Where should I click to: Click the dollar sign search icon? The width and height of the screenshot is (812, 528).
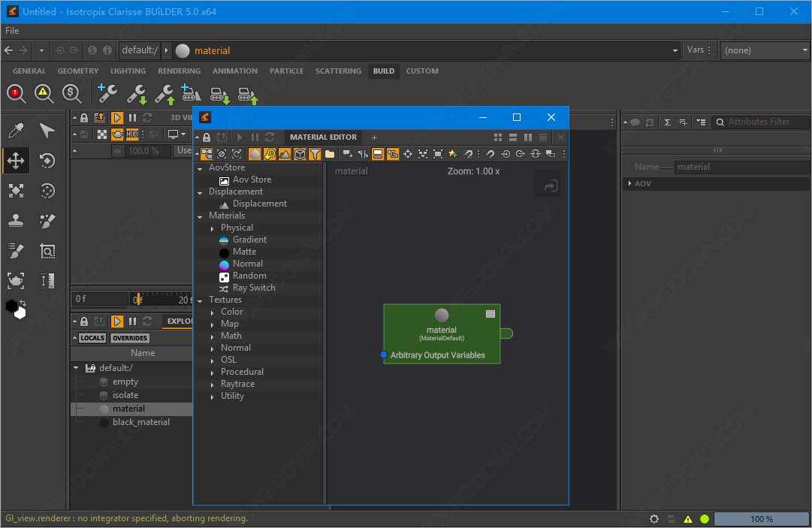point(71,94)
